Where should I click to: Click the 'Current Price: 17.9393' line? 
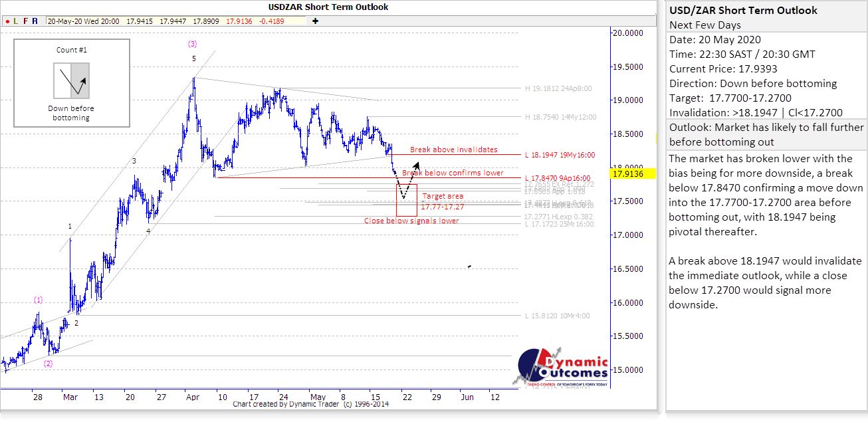click(x=724, y=69)
